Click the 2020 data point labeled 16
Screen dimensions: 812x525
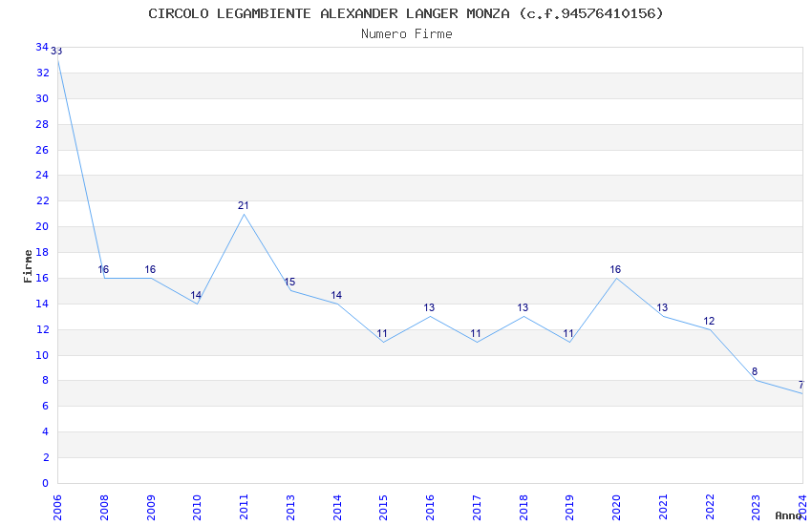616,278
